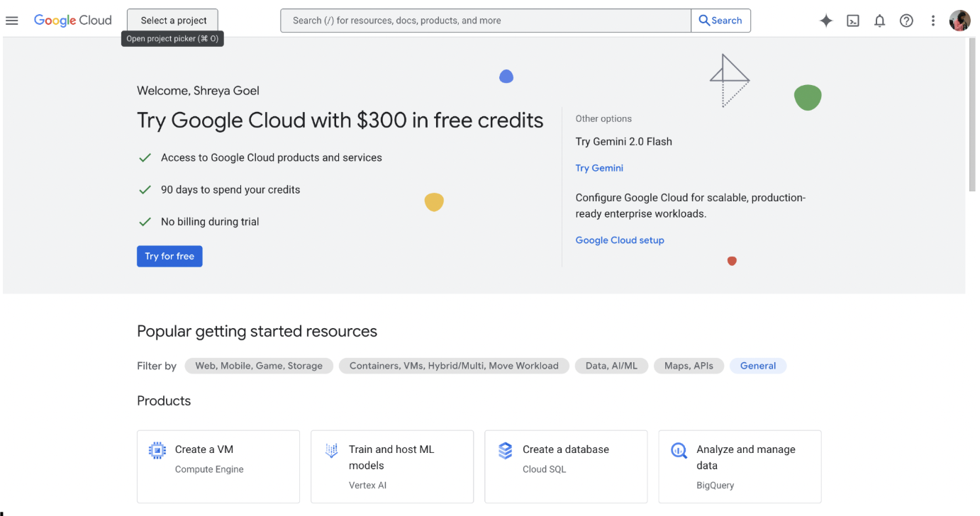Open the Create a VM card
The image size is (980, 516).
coord(218,466)
